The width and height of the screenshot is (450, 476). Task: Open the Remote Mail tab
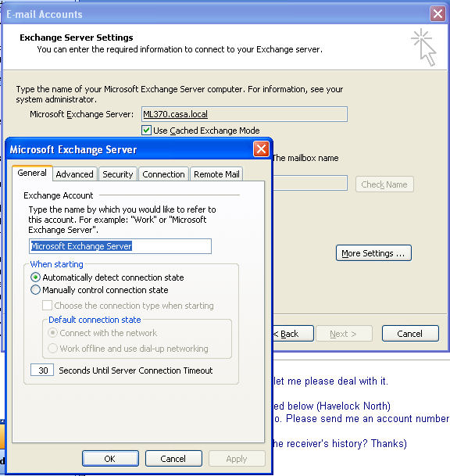pyautogui.click(x=216, y=174)
